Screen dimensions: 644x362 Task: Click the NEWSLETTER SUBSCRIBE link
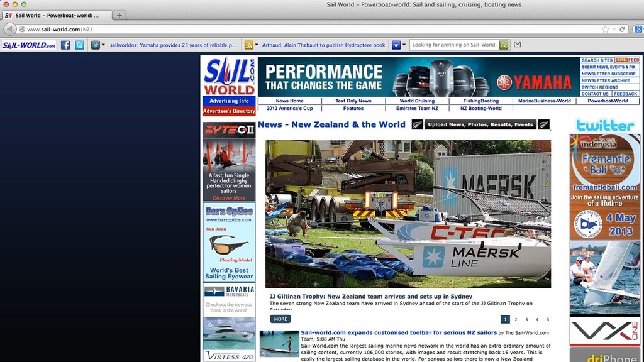click(x=610, y=74)
